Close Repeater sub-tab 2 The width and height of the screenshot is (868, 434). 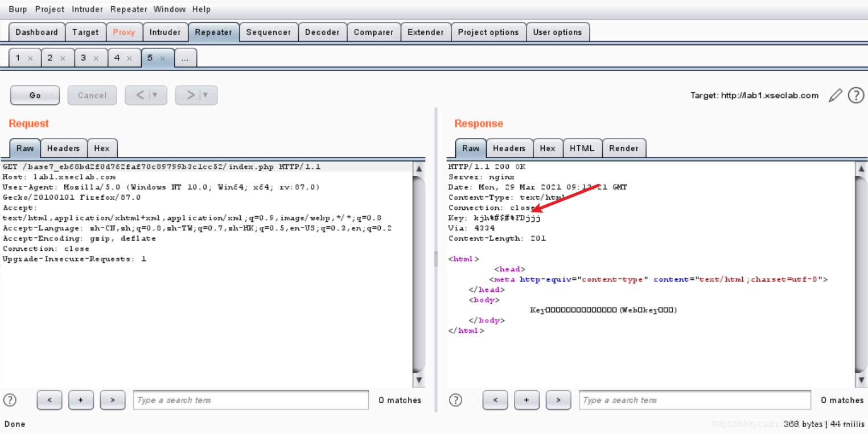coord(63,59)
